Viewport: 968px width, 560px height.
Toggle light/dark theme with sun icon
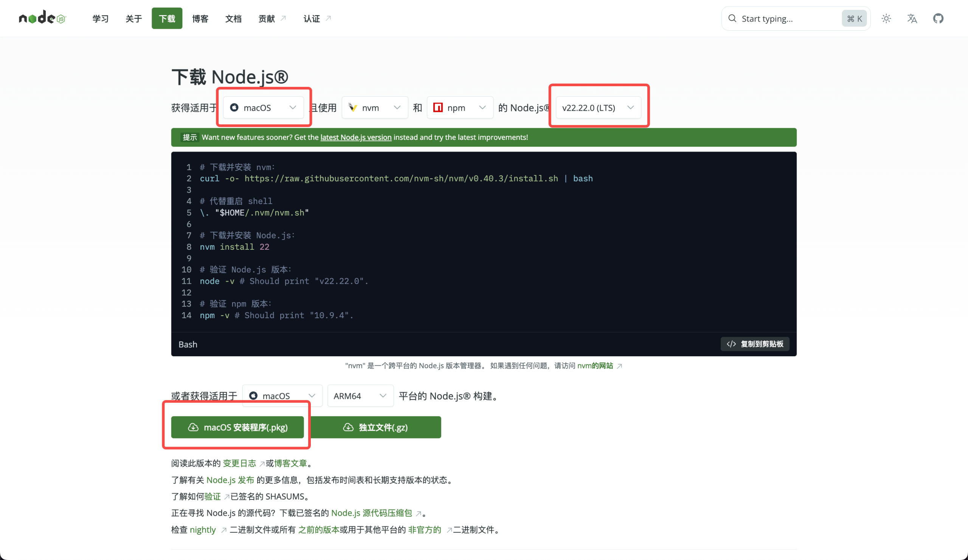click(886, 18)
